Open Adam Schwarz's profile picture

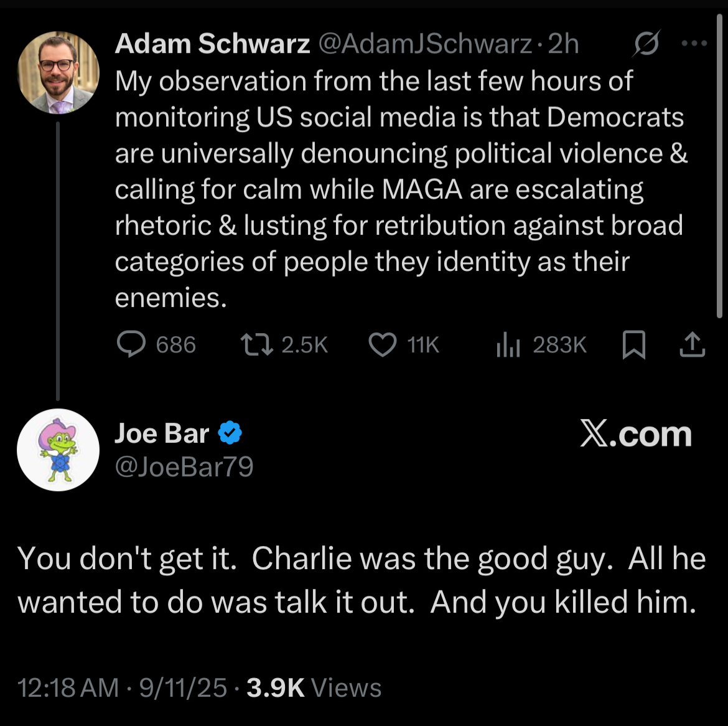click(x=58, y=72)
